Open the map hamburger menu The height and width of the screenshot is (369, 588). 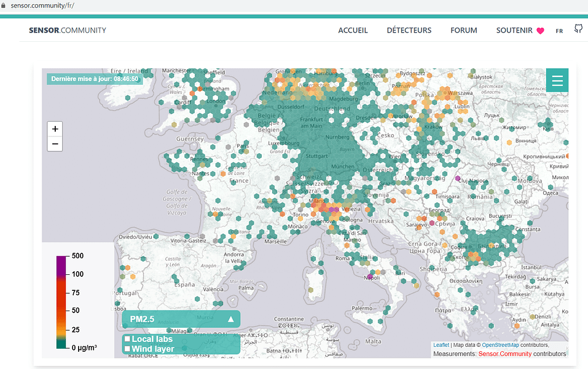[x=557, y=80]
